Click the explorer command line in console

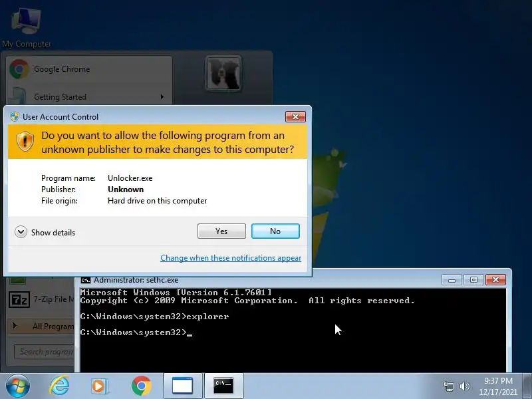154,317
